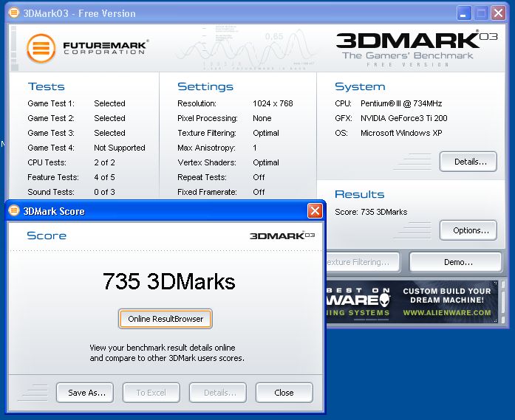Click the Sound Tests '0 of 3' value
The width and height of the screenshot is (515, 420).
pos(104,192)
